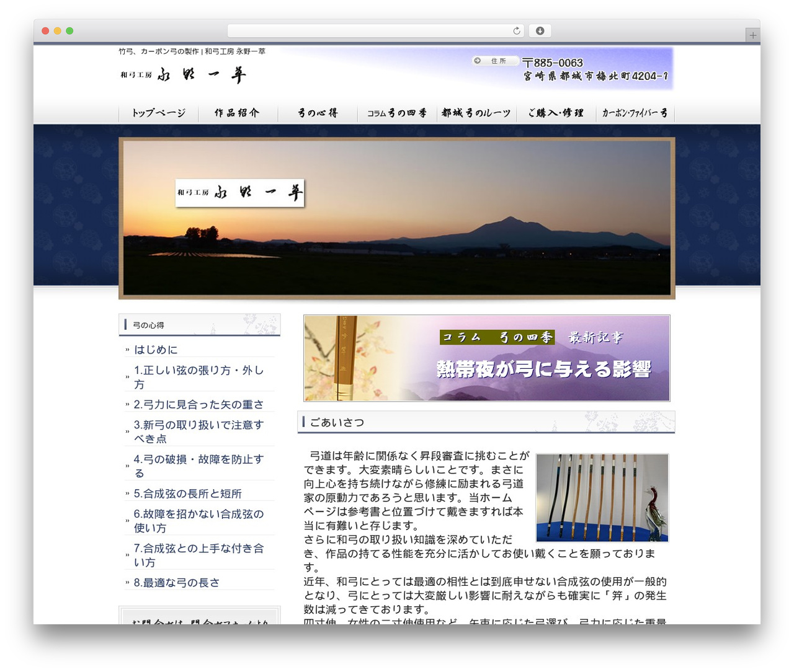Screen dimensions: 794x672
Task: Open a new tab with plus button
Action: 752,35
